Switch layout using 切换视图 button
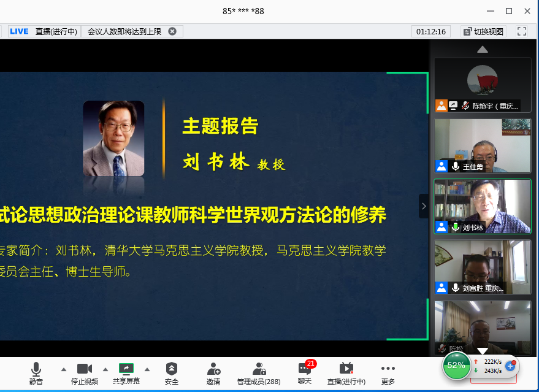Screen dimensions: 539x392 pos(483,31)
